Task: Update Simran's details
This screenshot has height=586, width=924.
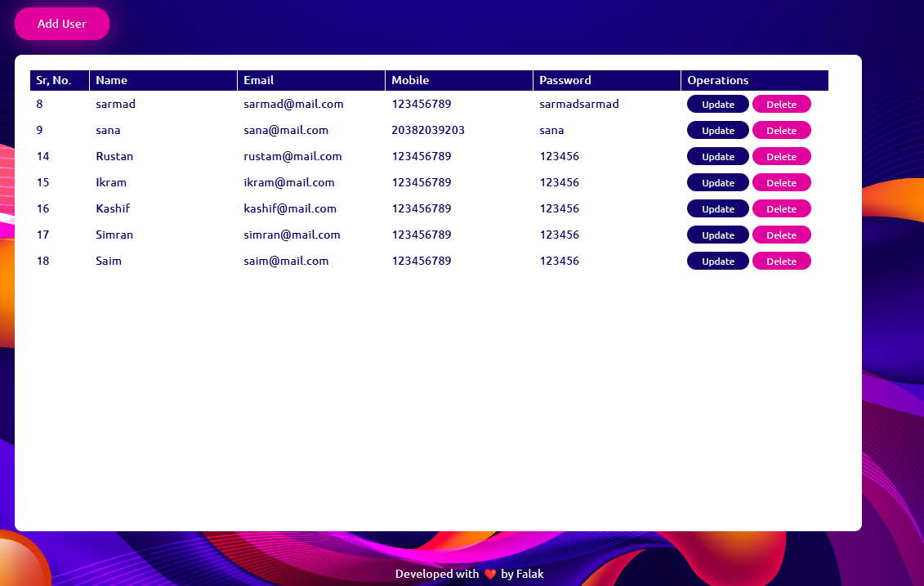Action: coord(717,235)
